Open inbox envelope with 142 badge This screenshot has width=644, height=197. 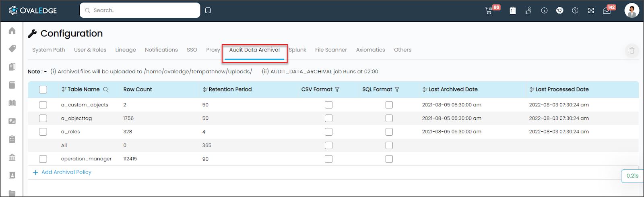click(607, 10)
